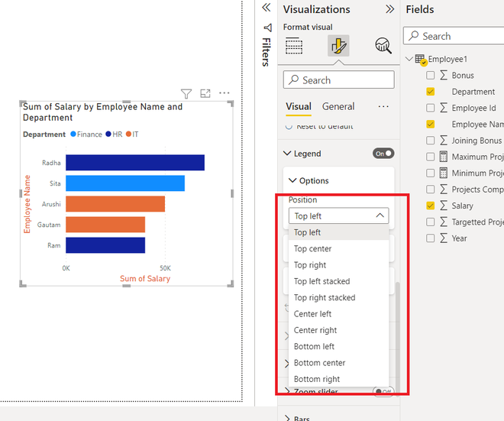Switch to the General tab
Image resolution: width=504 pixels, height=421 pixels.
pos(338,106)
